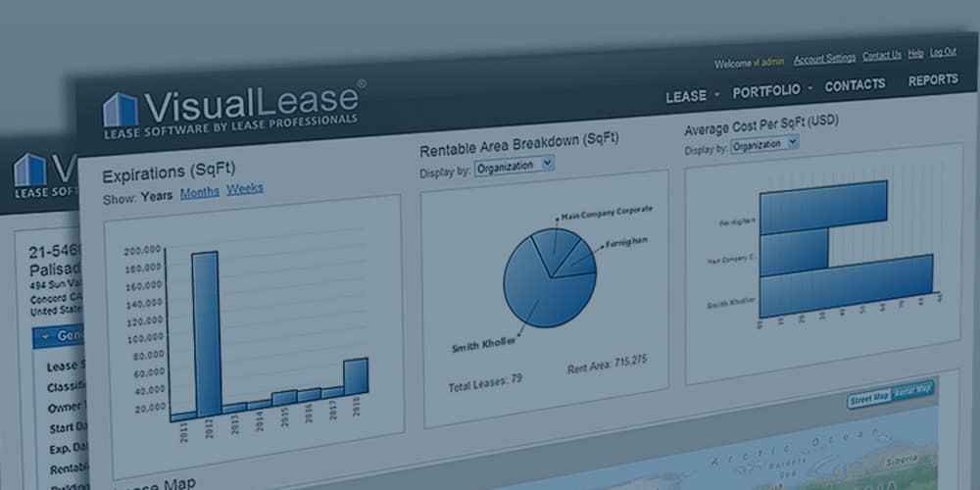This screenshot has height=490, width=980.
Task: Collapse the General section in back window
Action: tap(45, 337)
